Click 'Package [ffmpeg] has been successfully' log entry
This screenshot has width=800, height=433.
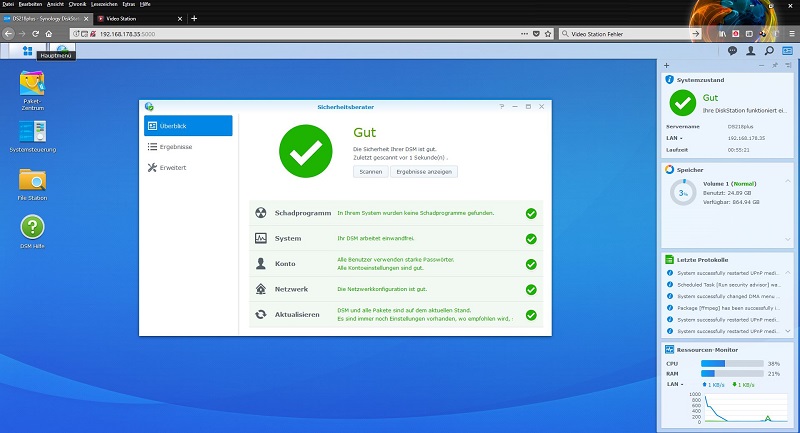727,308
